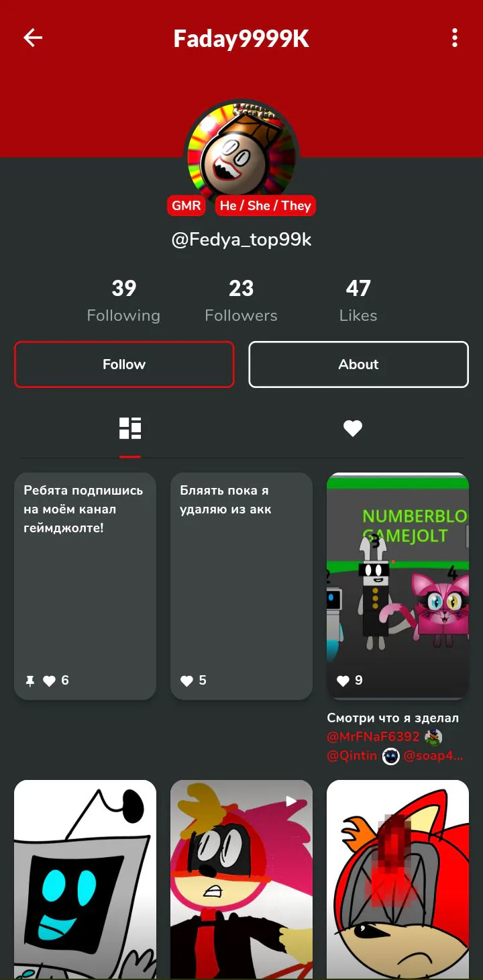Play the video post with red bird

coord(241,879)
